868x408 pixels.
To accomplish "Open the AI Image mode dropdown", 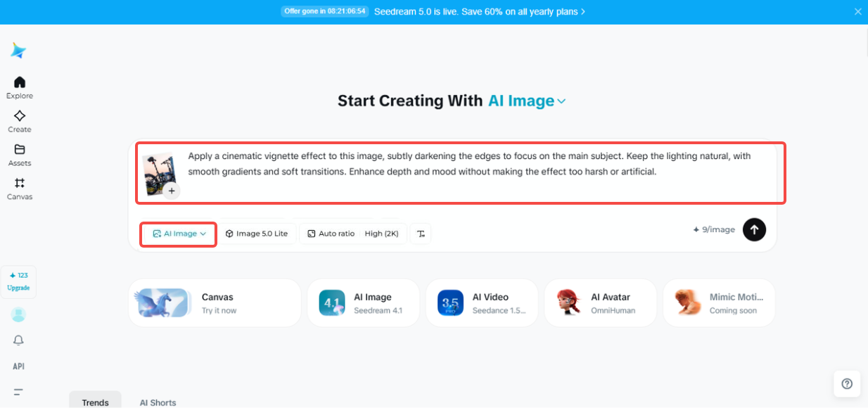I will [x=178, y=234].
